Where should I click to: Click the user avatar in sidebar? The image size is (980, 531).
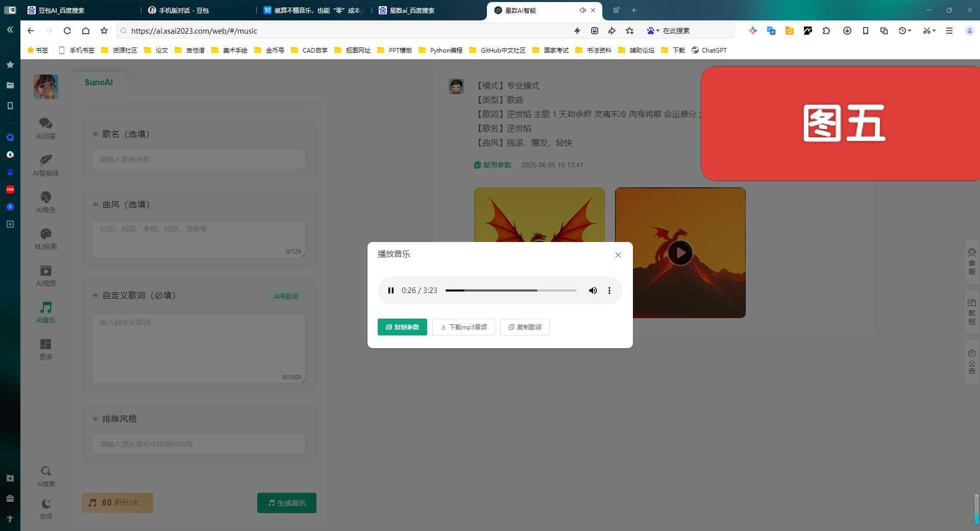click(46, 86)
